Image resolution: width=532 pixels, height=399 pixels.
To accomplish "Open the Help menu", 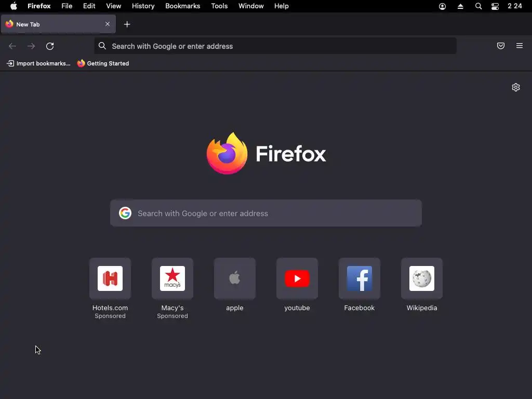I will pos(281,6).
